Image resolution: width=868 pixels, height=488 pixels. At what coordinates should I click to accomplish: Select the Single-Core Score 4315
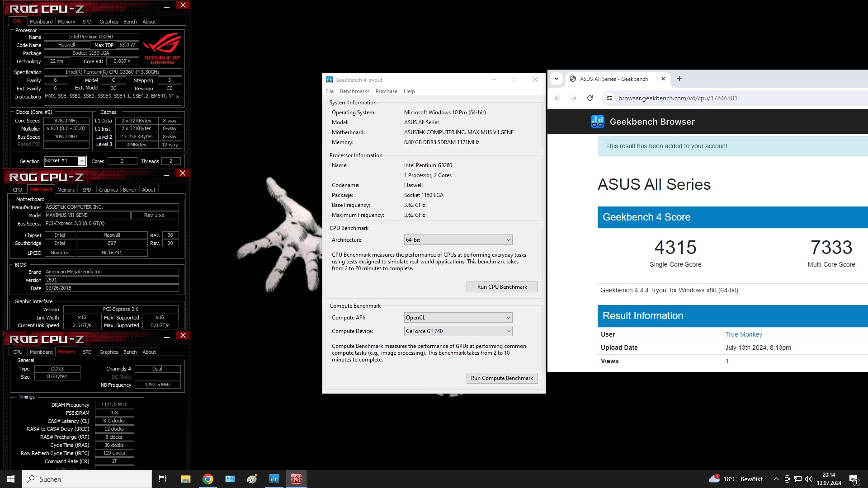[x=675, y=247]
